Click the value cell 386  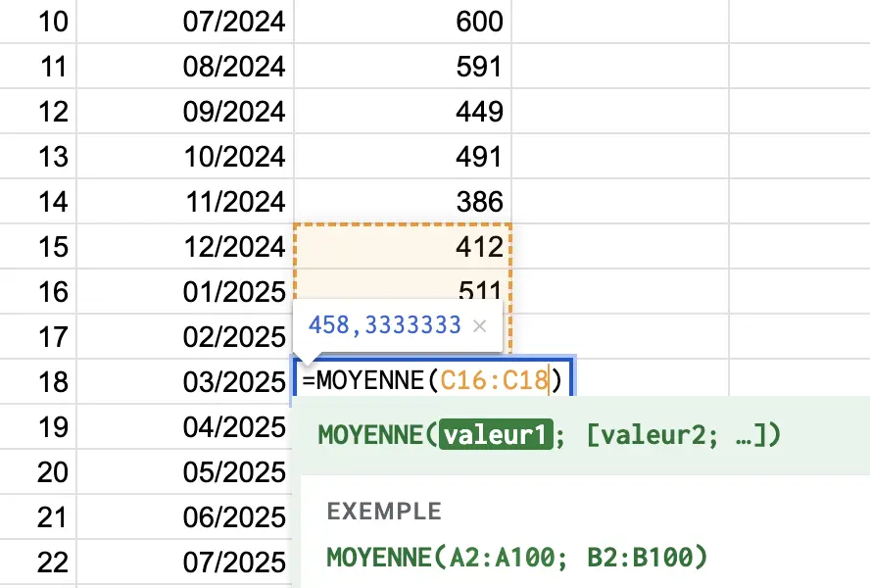click(403, 201)
